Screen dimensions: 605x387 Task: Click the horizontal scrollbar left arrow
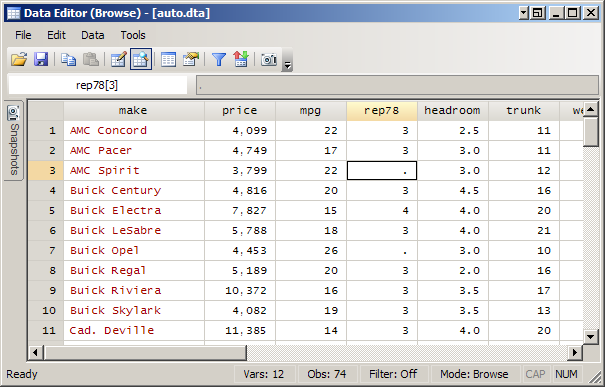point(35,352)
